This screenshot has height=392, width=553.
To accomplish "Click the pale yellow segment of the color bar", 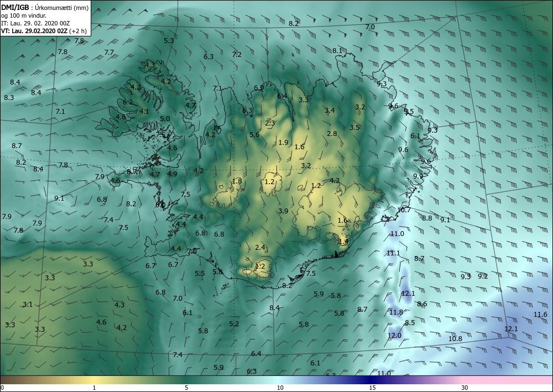I will (x=94, y=380).
